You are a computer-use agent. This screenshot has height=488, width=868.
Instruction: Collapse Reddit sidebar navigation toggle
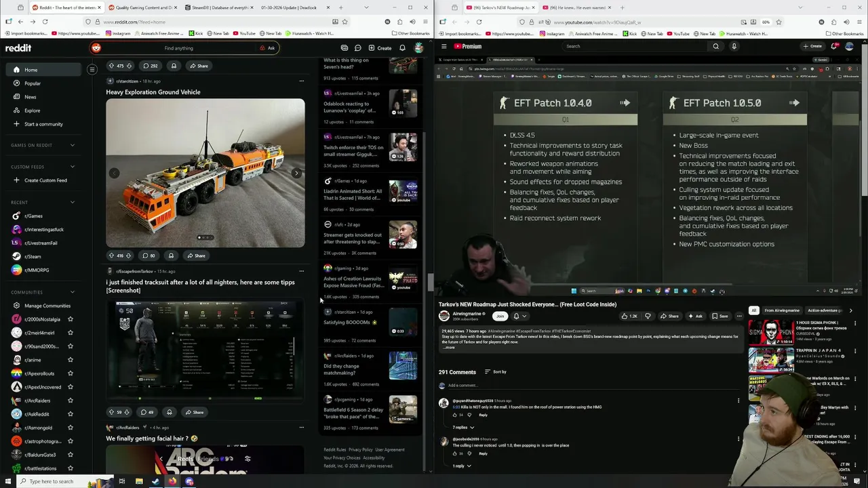pos(92,69)
